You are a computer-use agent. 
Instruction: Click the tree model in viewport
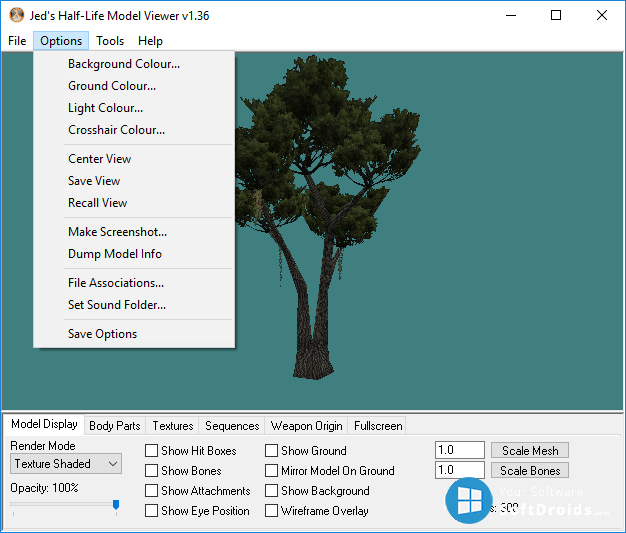coord(327,218)
